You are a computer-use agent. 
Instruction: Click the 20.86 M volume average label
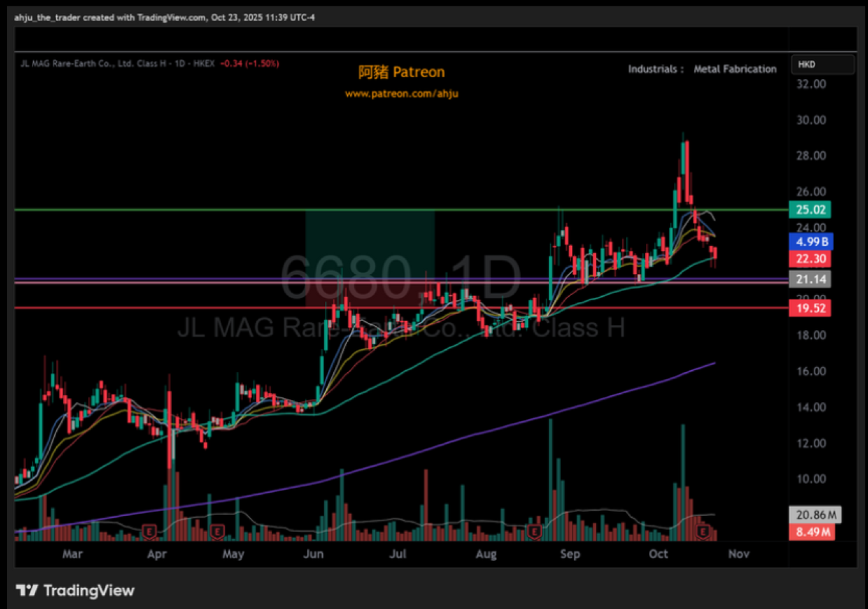(815, 515)
